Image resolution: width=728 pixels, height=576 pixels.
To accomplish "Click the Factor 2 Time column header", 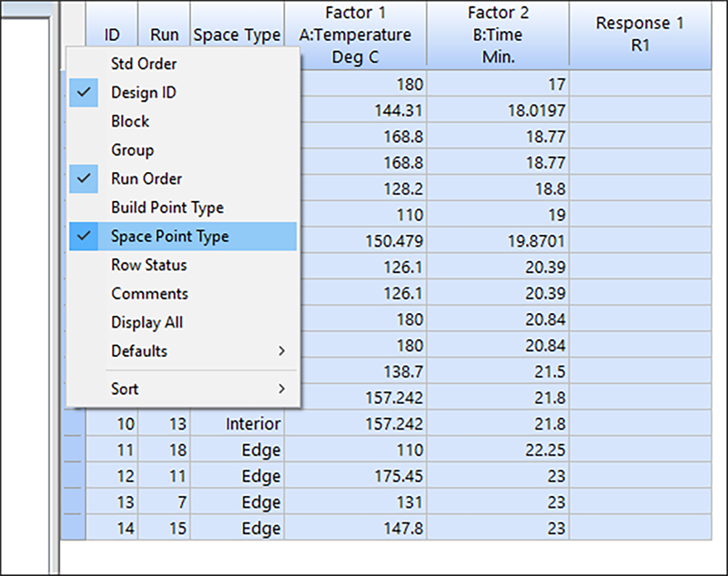I will tap(497, 35).
